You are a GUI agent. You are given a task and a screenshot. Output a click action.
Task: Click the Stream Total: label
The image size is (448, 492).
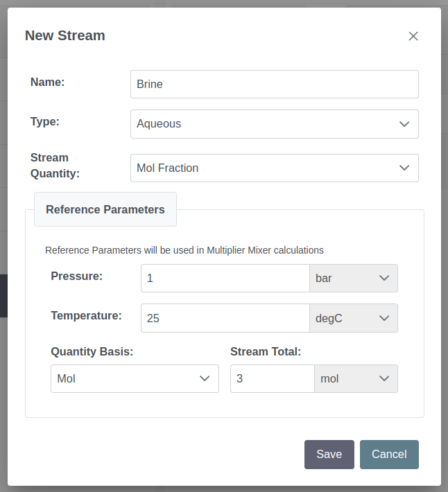coord(266,352)
